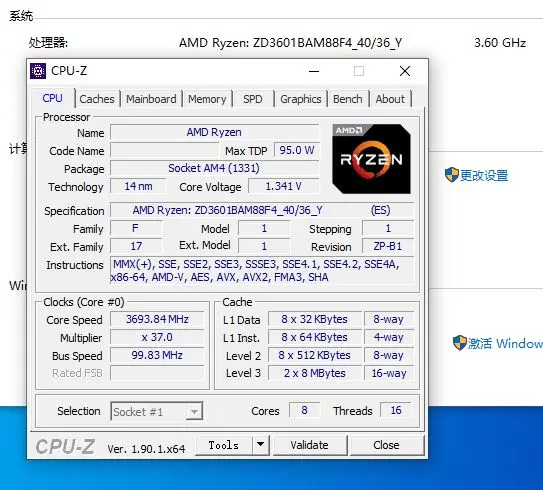Click Level 2 value 8 x 512 KBytes
Viewport: 543px width, 490px height.
pos(314,355)
